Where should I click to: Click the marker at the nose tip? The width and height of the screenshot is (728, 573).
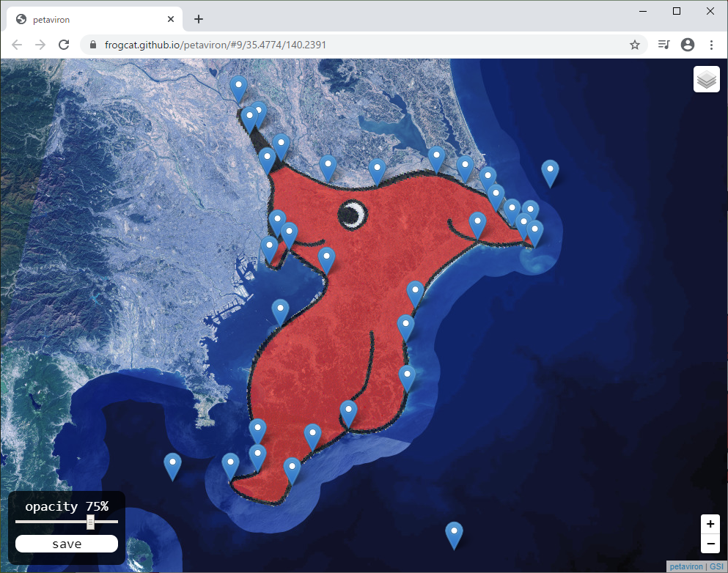point(534,232)
